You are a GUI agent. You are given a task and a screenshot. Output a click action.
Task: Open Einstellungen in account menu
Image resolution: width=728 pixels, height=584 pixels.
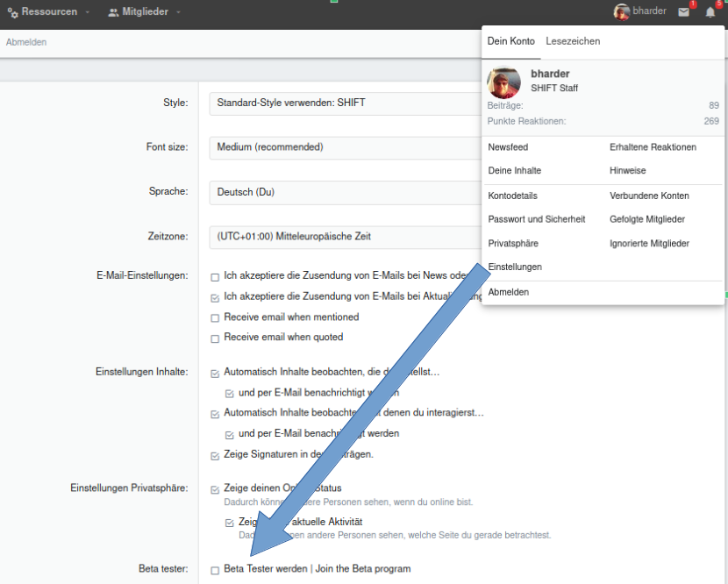pos(515,267)
